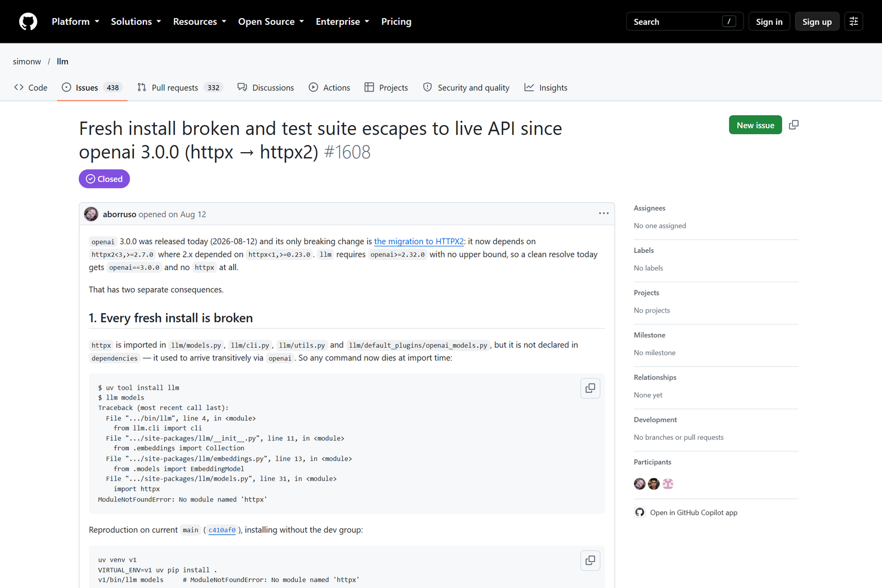
Task: Click the Sign in button
Action: (769, 21)
